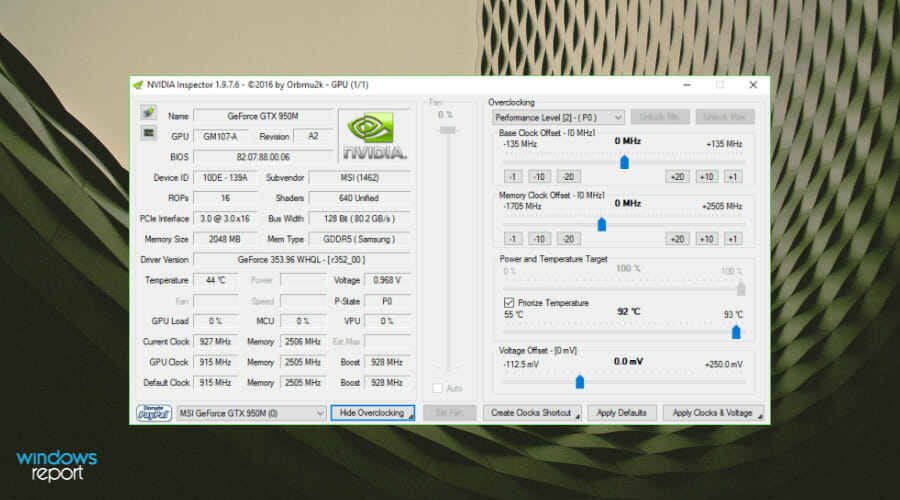Click the Memory Size field 2048 MB
Viewport: 900px width, 500px height.
point(225,239)
